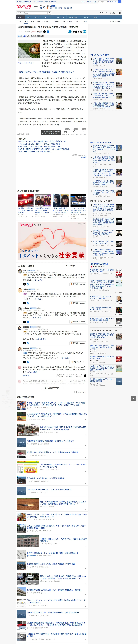Close the reaction tooltip with X

[60, 131]
